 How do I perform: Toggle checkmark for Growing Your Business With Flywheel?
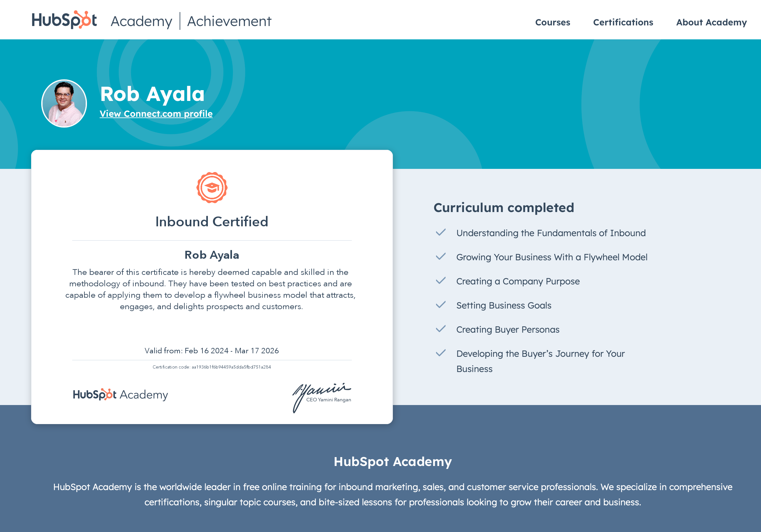tap(441, 257)
